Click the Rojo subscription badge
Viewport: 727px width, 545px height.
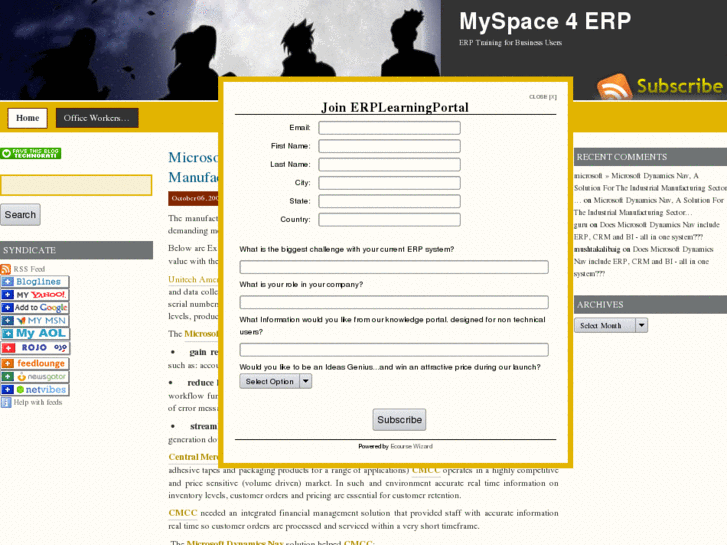click(35, 347)
